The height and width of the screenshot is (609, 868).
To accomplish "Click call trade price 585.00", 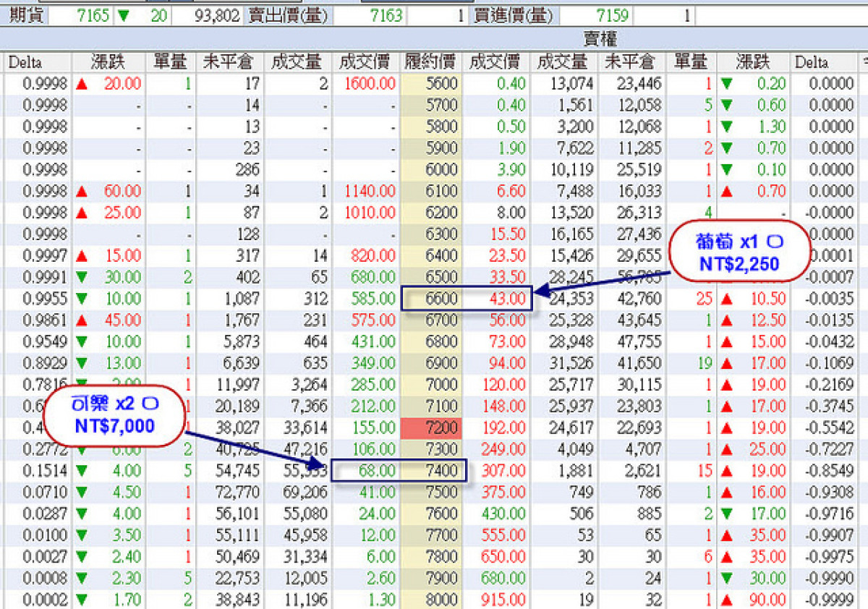I will (x=374, y=299).
